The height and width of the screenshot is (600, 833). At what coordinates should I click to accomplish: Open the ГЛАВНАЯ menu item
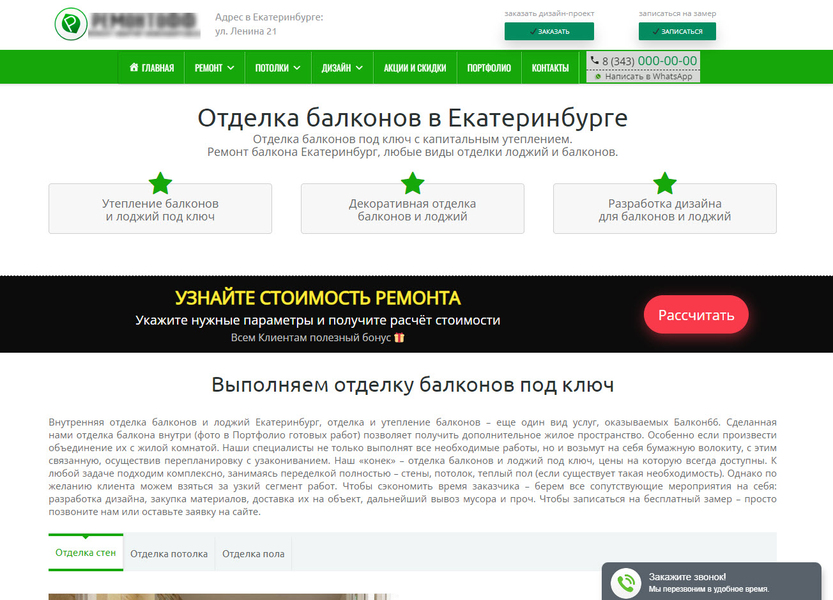pyautogui.click(x=151, y=67)
